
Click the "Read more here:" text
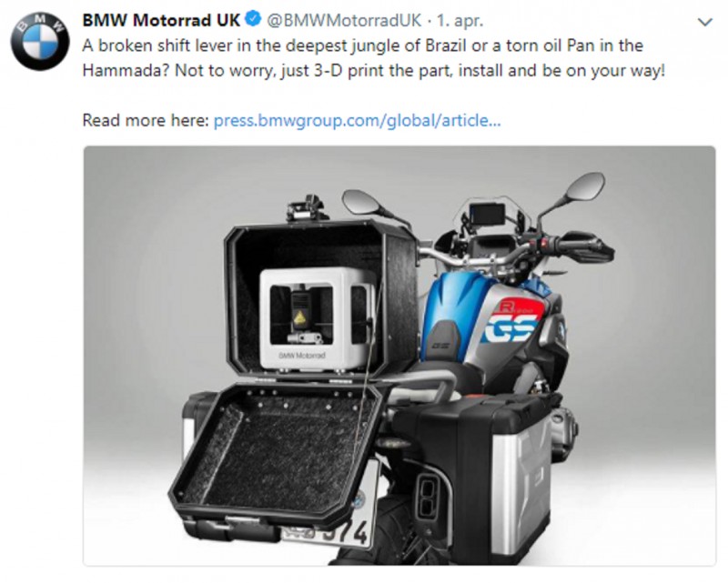146,120
